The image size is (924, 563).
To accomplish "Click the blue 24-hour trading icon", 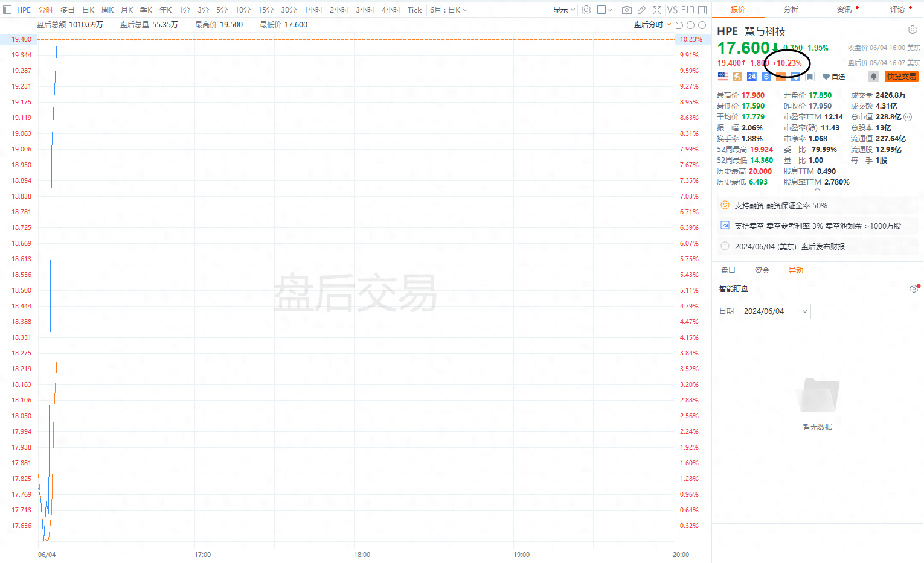I will tap(752, 77).
